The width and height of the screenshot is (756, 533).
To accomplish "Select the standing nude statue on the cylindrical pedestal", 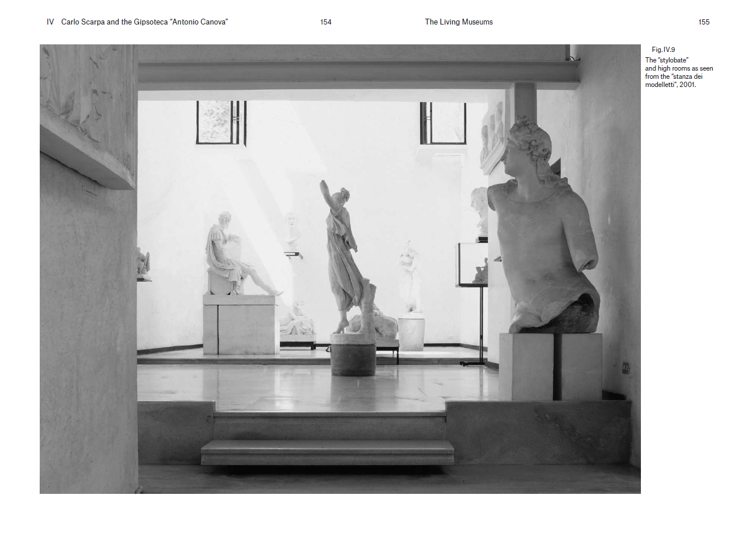I will click(x=411, y=279).
